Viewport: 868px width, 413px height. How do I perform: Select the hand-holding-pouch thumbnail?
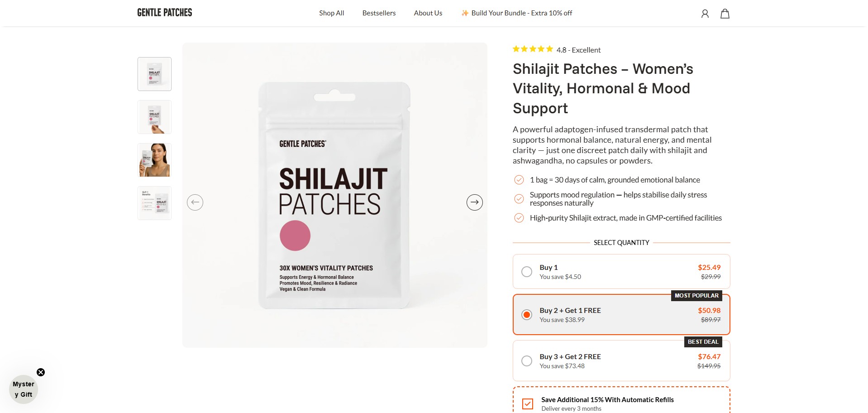click(154, 117)
